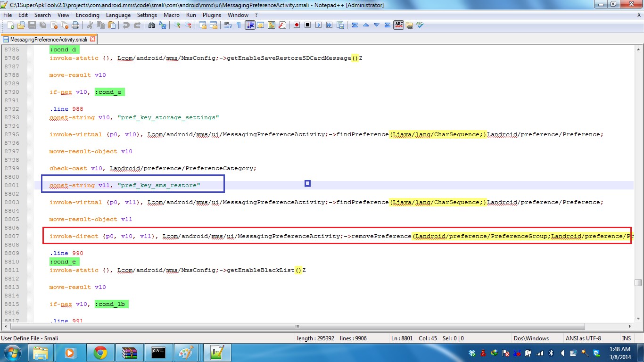This screenshot has width=644, height=362.
Task: Click the volume speaker tray icon
Action: click(x=563, y=353)
